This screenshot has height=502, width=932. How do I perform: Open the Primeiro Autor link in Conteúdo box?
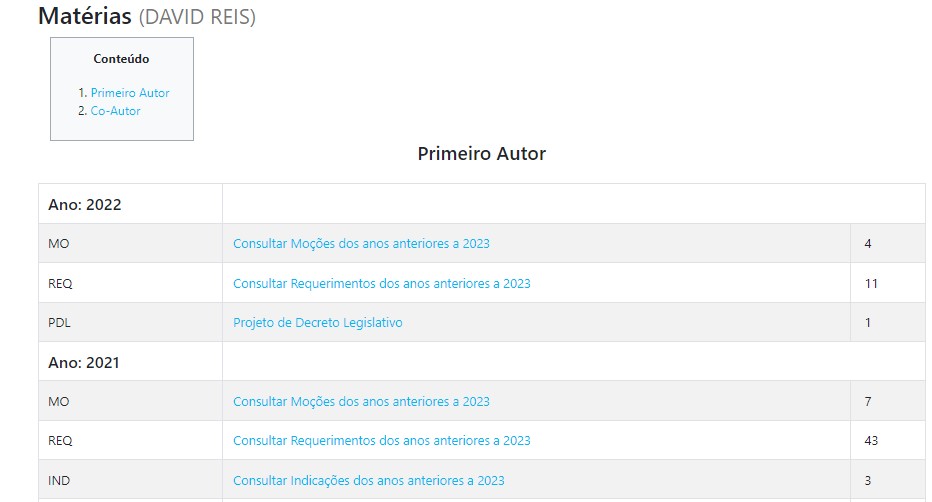[x=130, y=93]
